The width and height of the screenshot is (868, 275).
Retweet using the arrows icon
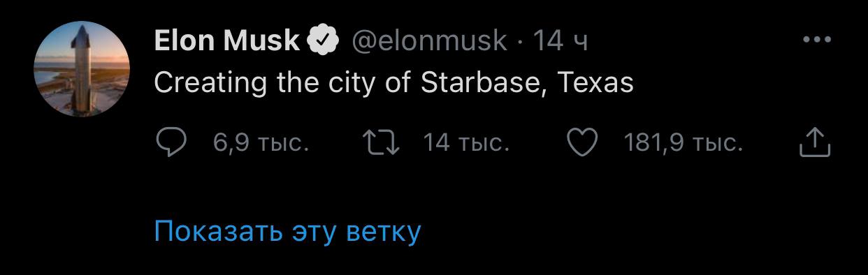pos(382,143)
